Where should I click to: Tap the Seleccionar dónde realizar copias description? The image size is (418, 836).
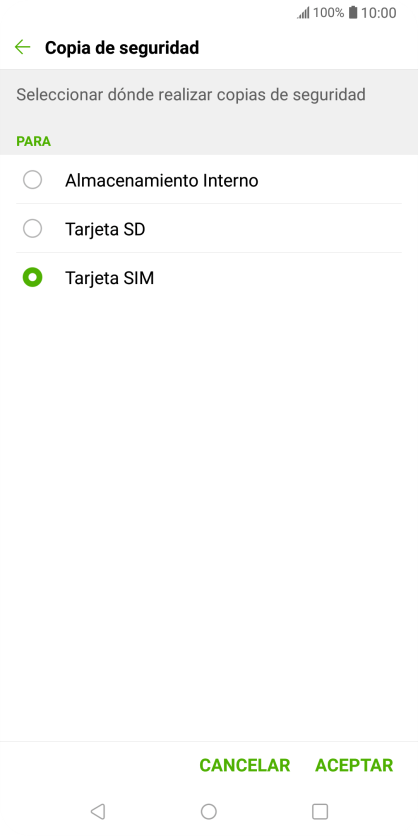tap(191, 95)
